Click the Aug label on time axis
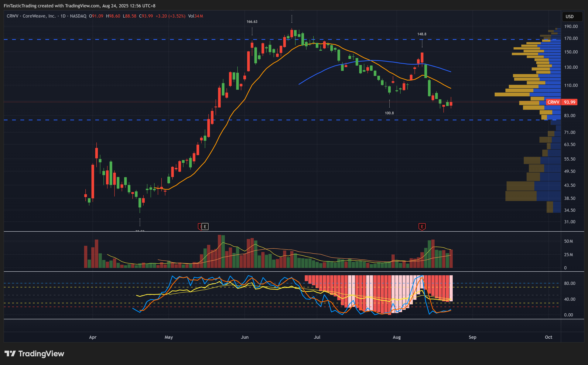Screen dimensions: 588x365 tap(397, 337)
